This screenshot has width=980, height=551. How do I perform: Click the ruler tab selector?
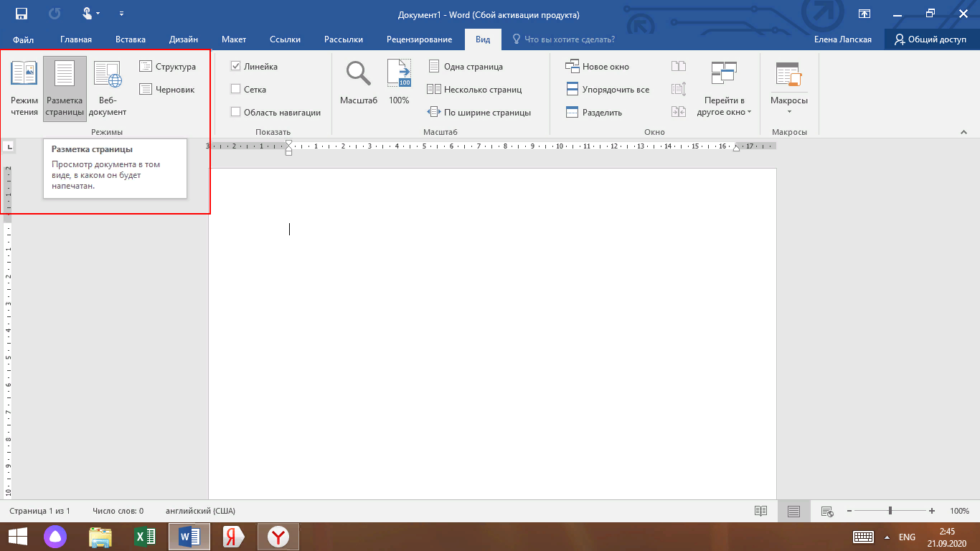coord(9,147)
